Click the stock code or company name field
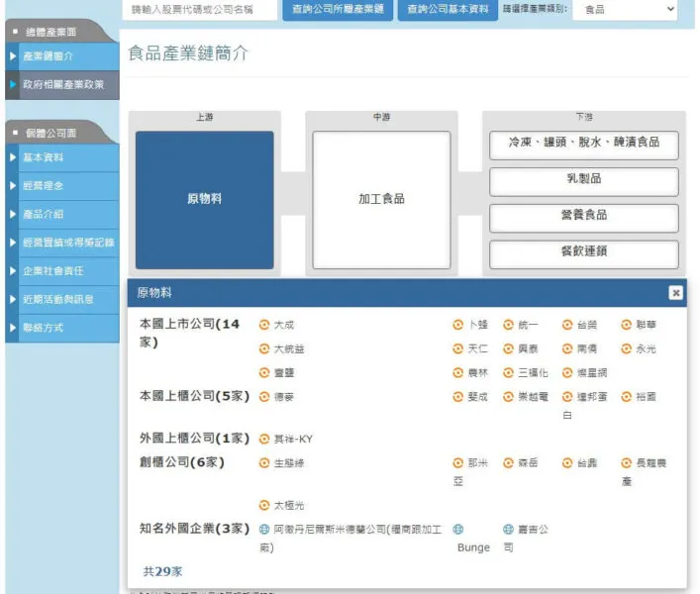This screenshot has width=700, height=594. point(200,9)
